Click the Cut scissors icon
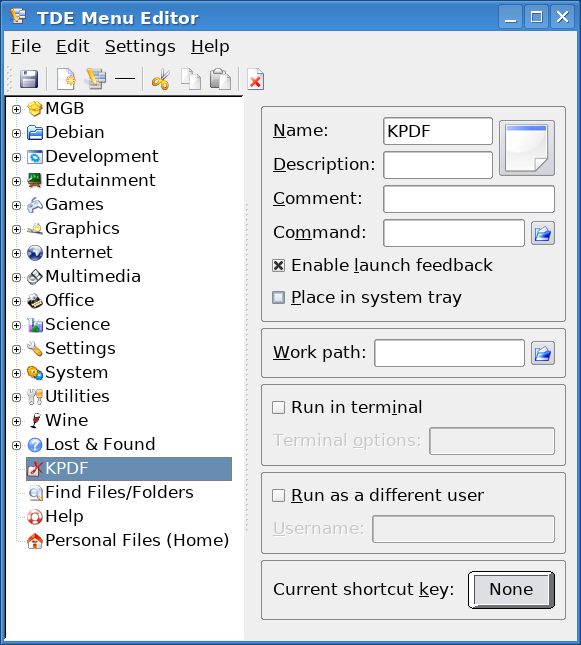The width and height of the screenshot is (581, 645). coord(161,79)
